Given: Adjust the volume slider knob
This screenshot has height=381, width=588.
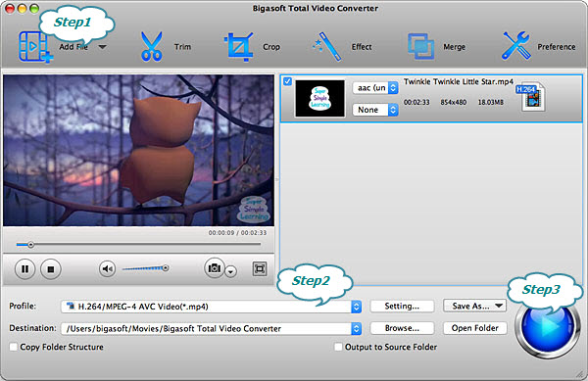Looking at the screenshot, I should click(165, 267).
